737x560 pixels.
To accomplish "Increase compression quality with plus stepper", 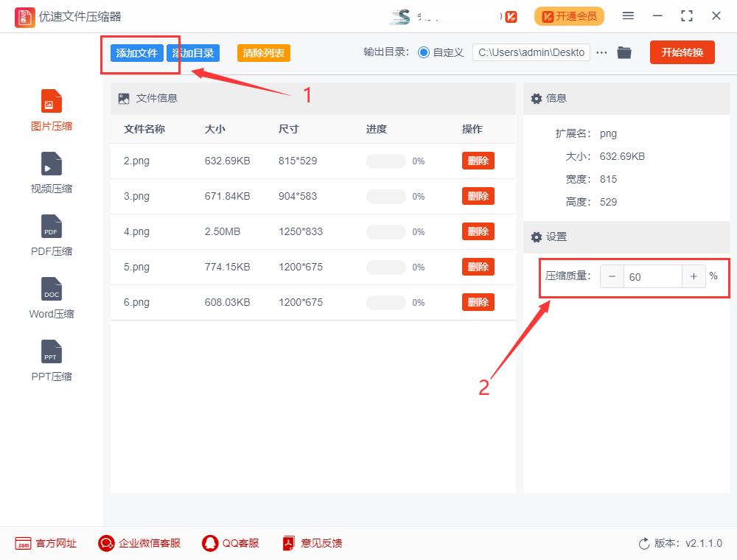I will (694, 276).
